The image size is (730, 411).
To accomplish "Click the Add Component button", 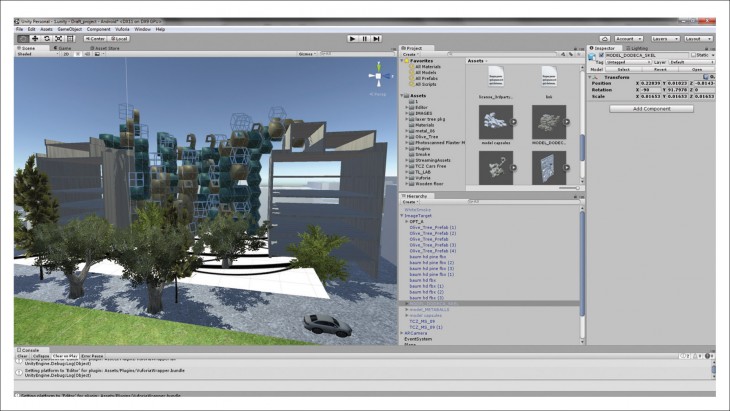I will (x=651, y=108).
